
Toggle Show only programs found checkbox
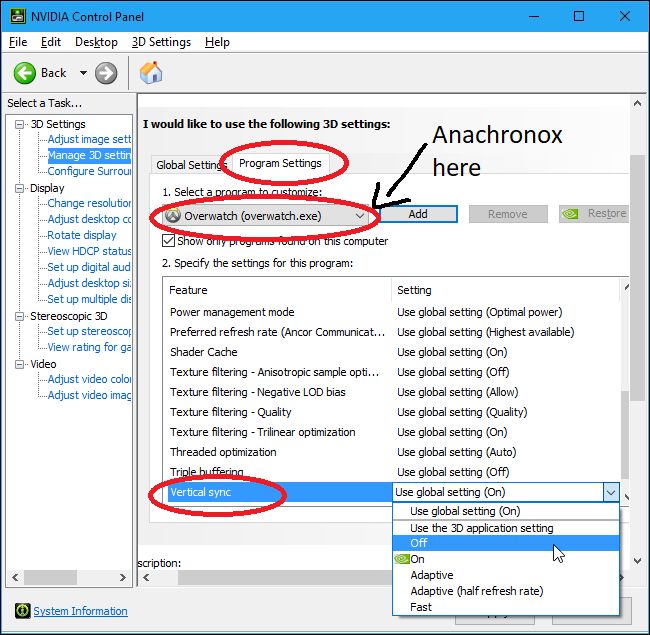168,241
